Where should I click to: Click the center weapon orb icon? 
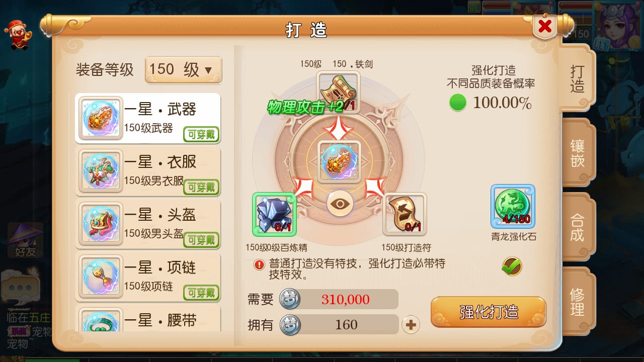point(340,161)
